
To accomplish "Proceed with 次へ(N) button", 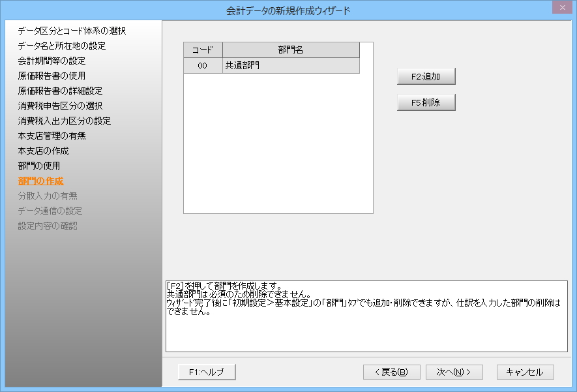I will pos(454,372).
